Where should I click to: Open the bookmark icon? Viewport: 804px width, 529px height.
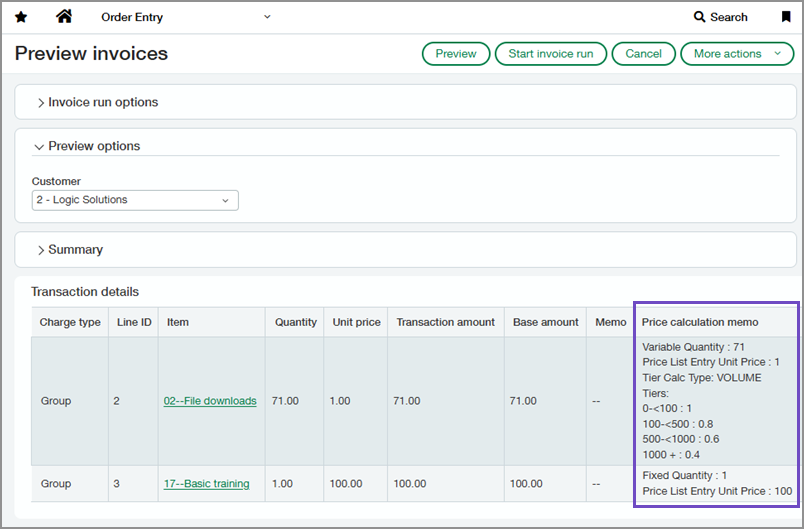[x=786, y=17]
